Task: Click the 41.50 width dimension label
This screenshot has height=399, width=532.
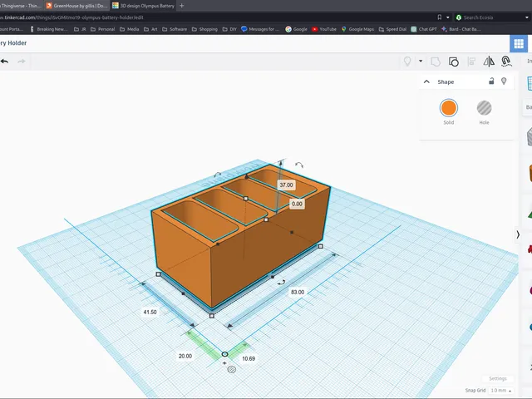Action: (150, 312)
